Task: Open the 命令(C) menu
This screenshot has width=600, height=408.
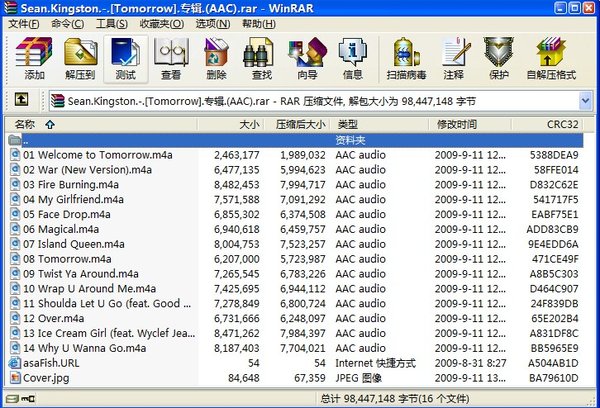Action: click(x=68, y=24)
